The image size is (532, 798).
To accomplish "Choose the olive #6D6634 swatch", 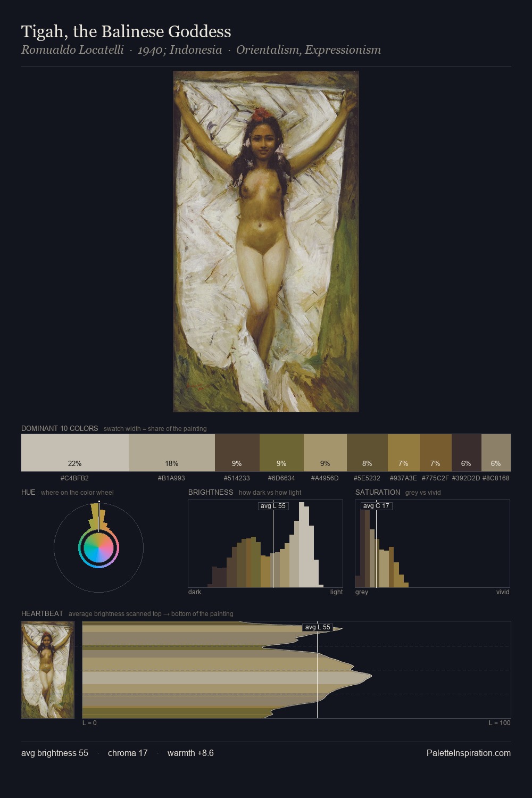I will tap(281, 453).
